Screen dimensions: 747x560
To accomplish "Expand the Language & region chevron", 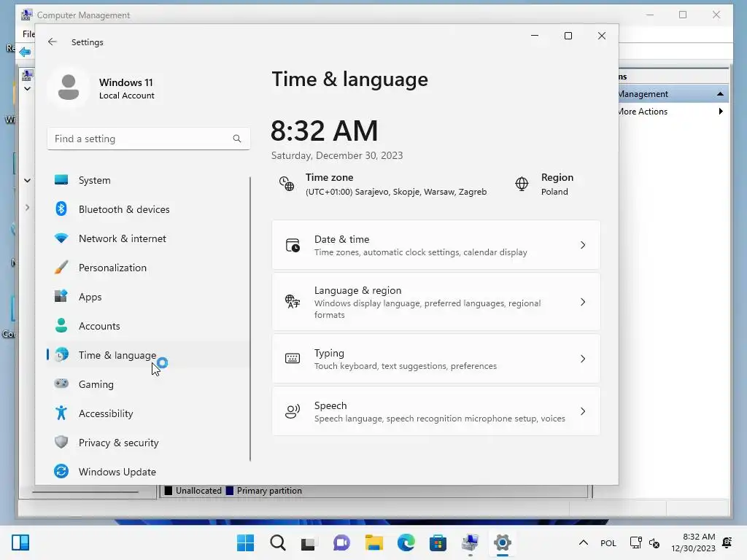I will 583,302.
